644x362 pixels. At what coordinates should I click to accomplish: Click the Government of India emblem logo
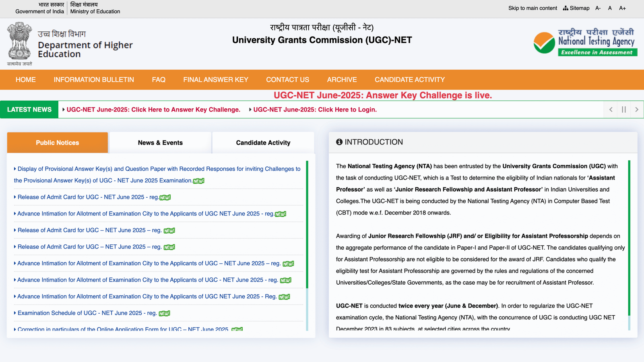19,44
